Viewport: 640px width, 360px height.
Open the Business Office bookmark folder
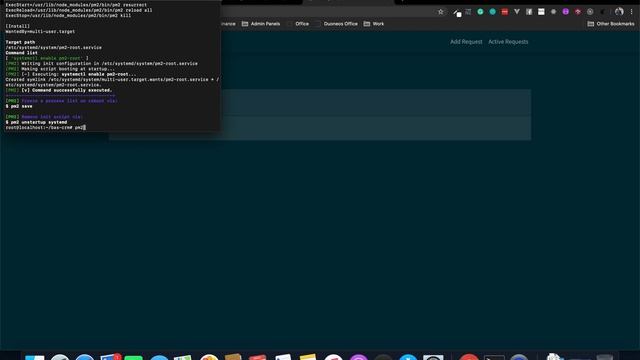(x=336, y=24)
